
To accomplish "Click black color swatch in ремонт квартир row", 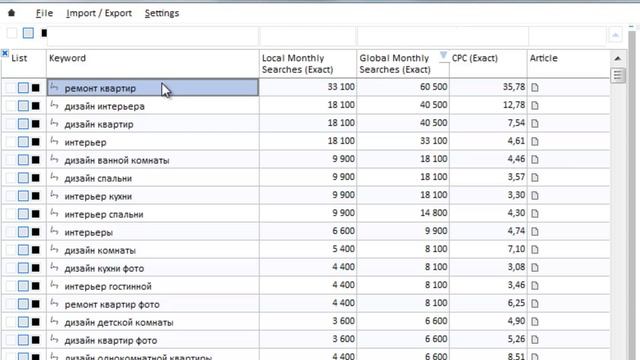I will coord(36,88).
